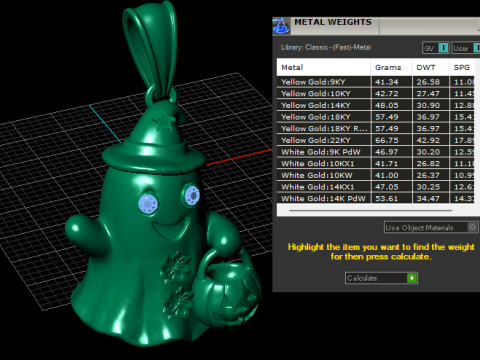Select the White Gold:9K PdW row

376,152
